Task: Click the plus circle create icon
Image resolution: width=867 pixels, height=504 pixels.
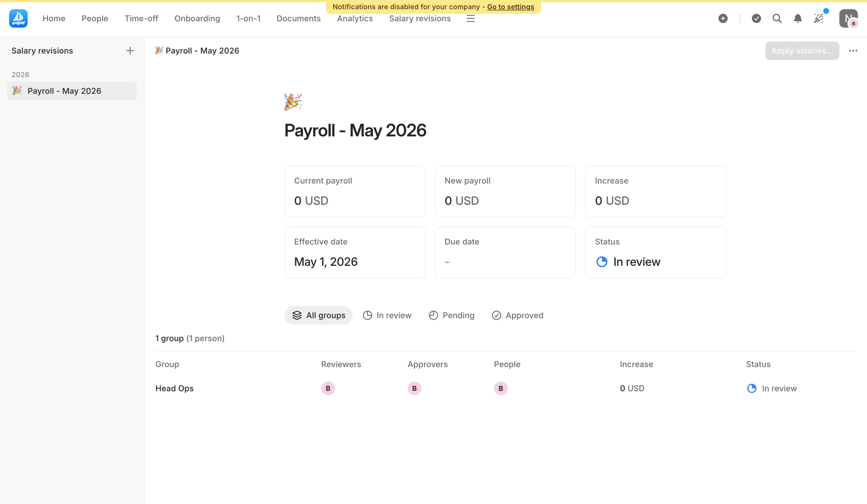Action: [x=723, y=18]
